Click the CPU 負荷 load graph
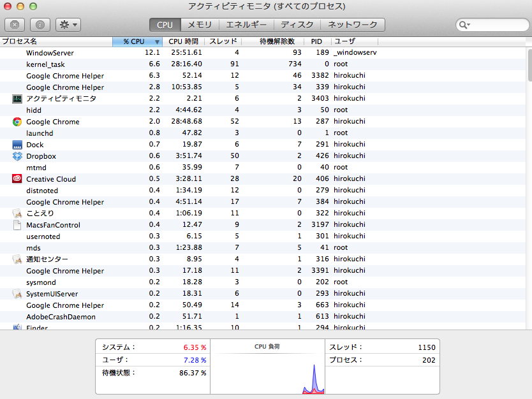 pyautogui.click(x=267, y=372)
